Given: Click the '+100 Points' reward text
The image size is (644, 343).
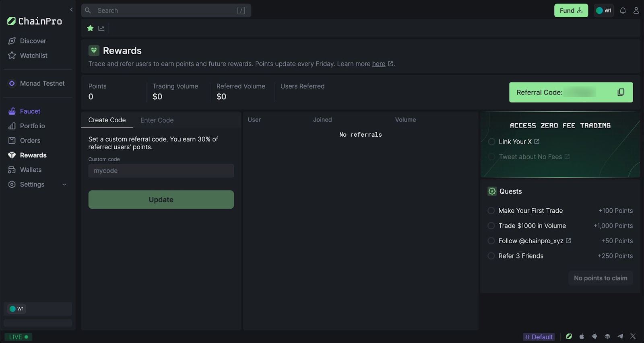Looking at the screenshot, I should 615,211.
